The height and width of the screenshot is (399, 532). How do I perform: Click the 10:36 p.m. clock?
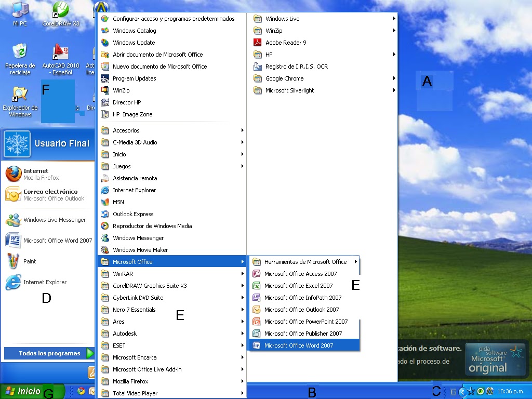click(511, 392)
